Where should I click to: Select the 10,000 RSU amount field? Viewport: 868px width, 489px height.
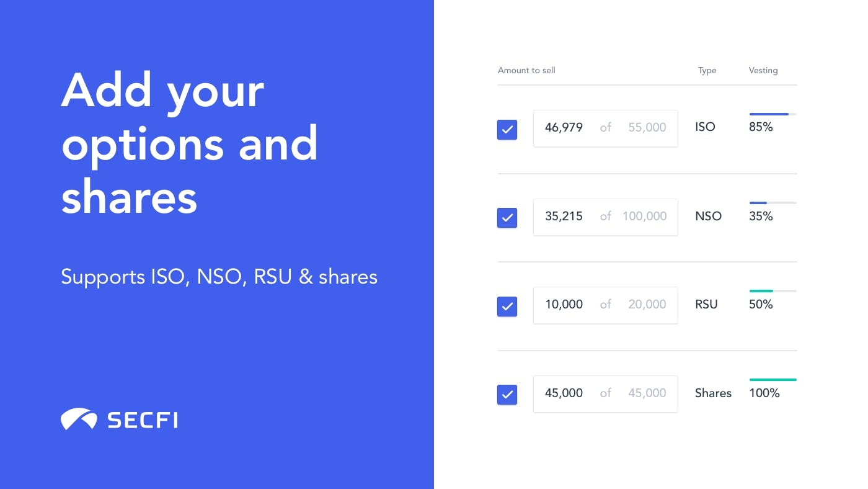point(606,305)
